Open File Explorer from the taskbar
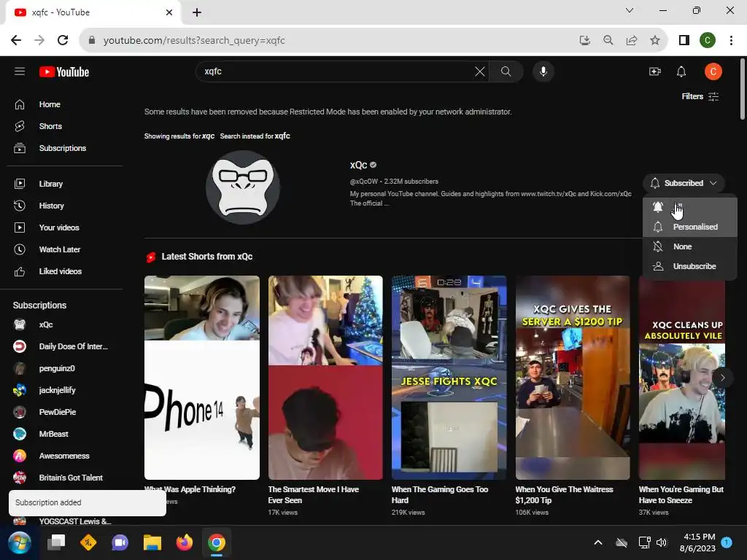The width and height of the screenshot is (747, 560). click(152, 542)
